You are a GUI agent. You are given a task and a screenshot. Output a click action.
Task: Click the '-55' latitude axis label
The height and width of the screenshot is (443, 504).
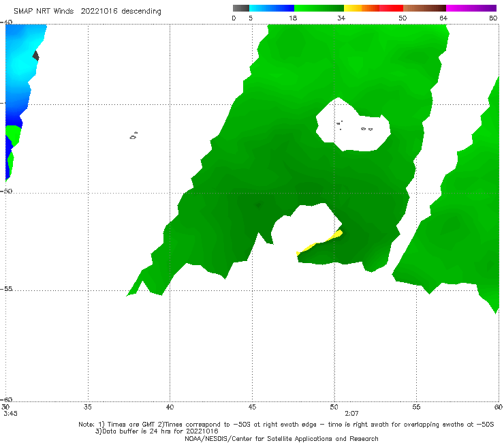coord(7,289)
